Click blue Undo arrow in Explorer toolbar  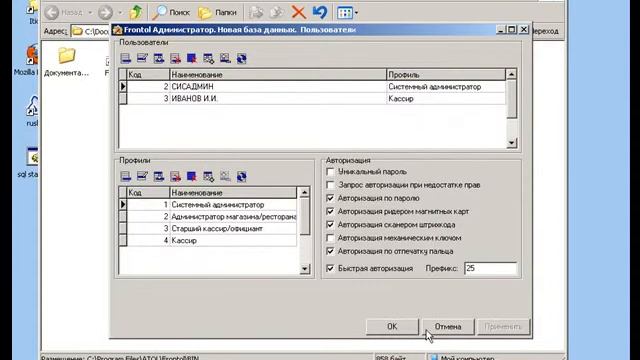(x=320, y=13)
